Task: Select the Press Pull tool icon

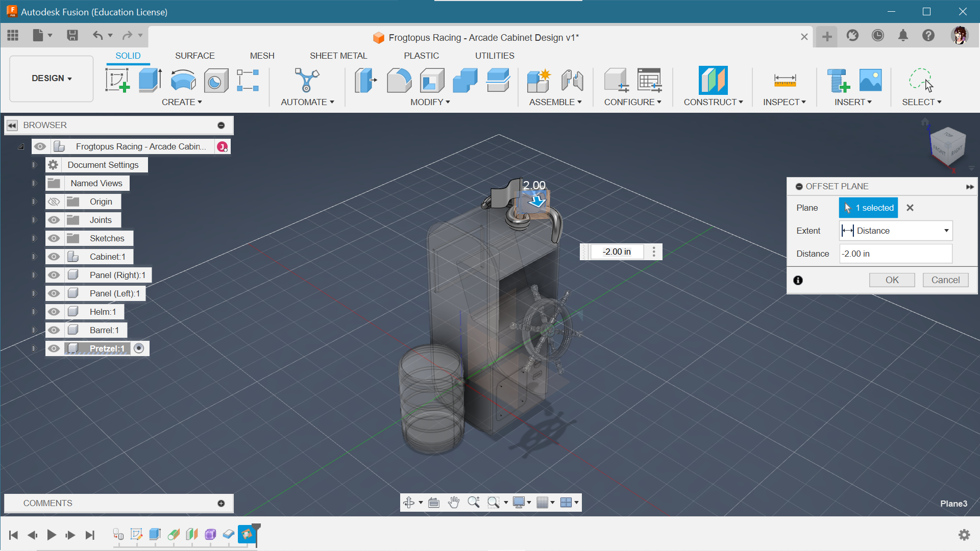Action: tap(365, 80)
